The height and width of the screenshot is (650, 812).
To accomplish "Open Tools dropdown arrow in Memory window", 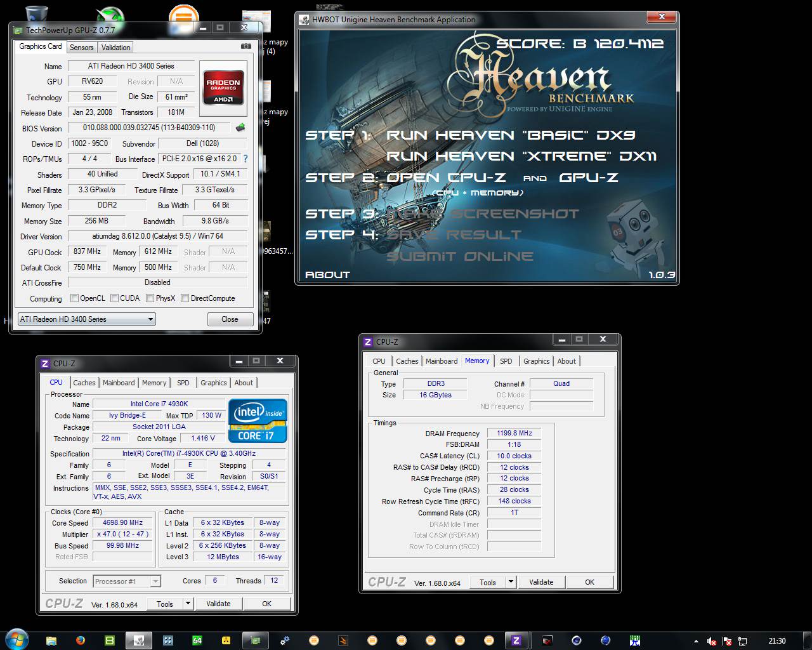I will pyautogui.click(x=511, y=582).
